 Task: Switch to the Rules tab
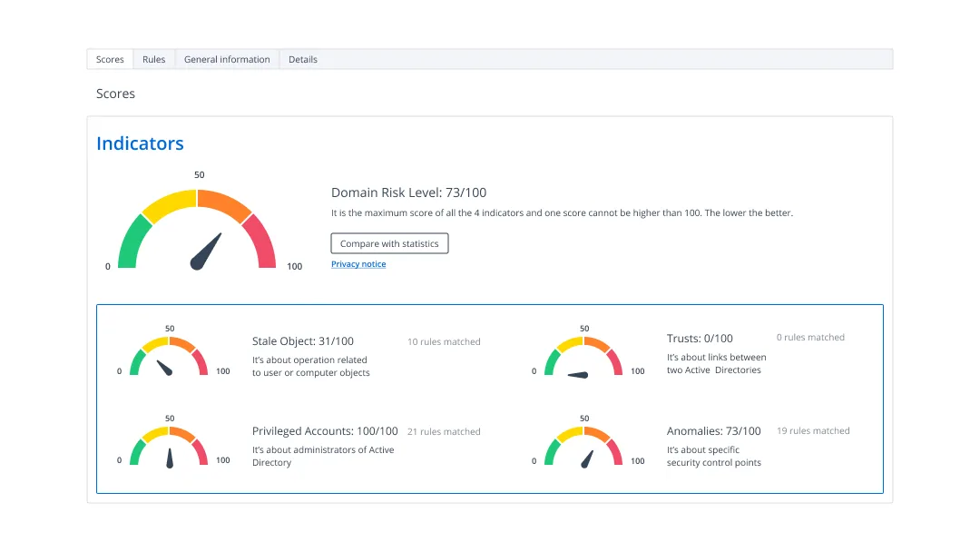point(153,59)
